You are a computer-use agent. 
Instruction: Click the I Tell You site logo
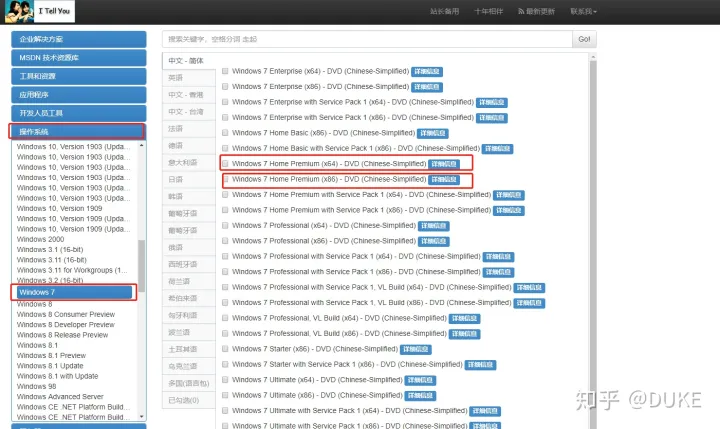coord(39,11)
